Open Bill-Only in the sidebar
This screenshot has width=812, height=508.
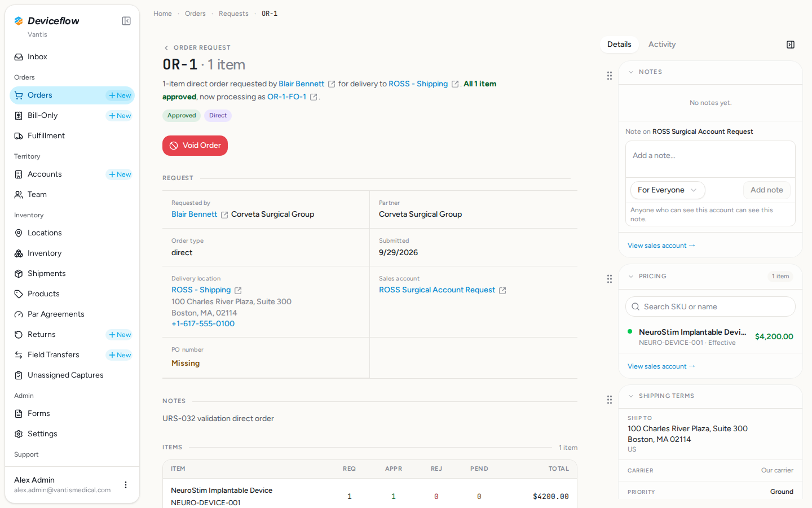point(56,116)
